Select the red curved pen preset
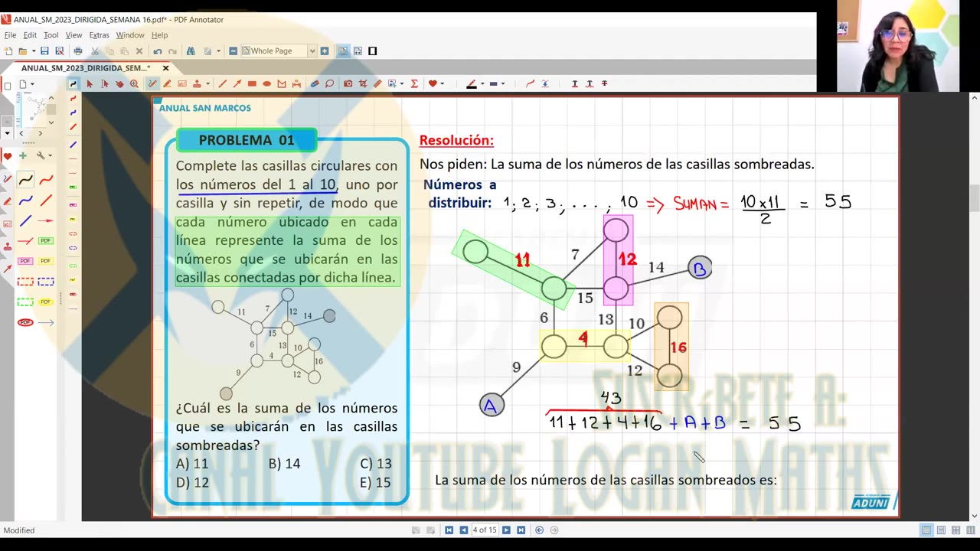 46,180
